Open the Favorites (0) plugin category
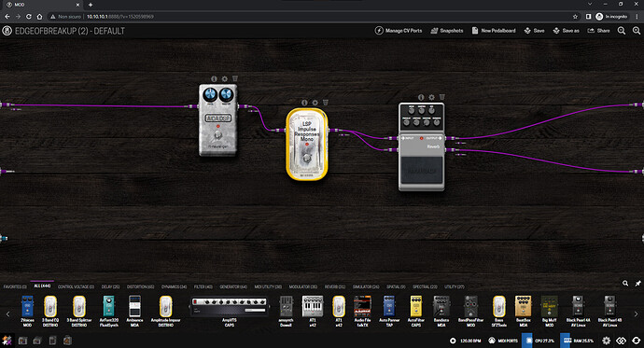 [x=15, y=286]
